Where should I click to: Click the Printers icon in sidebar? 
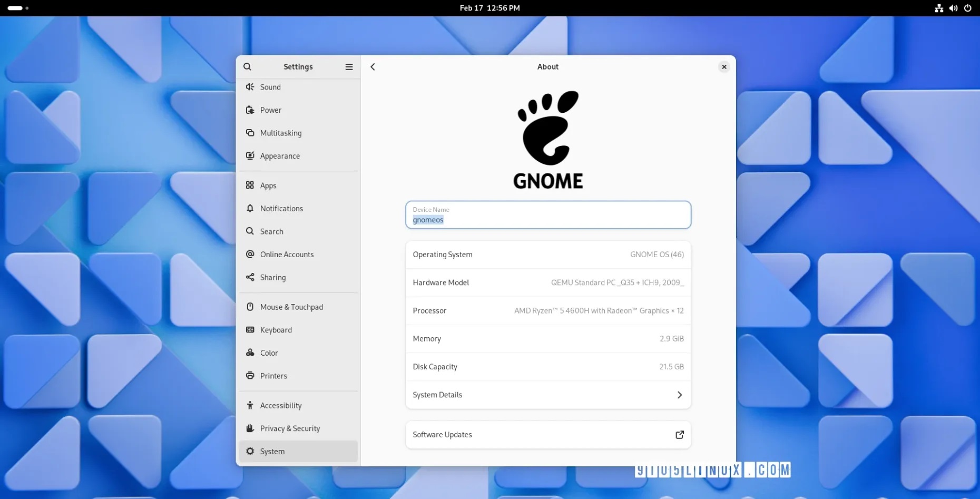pyautogui.click(x=250, y=376)
